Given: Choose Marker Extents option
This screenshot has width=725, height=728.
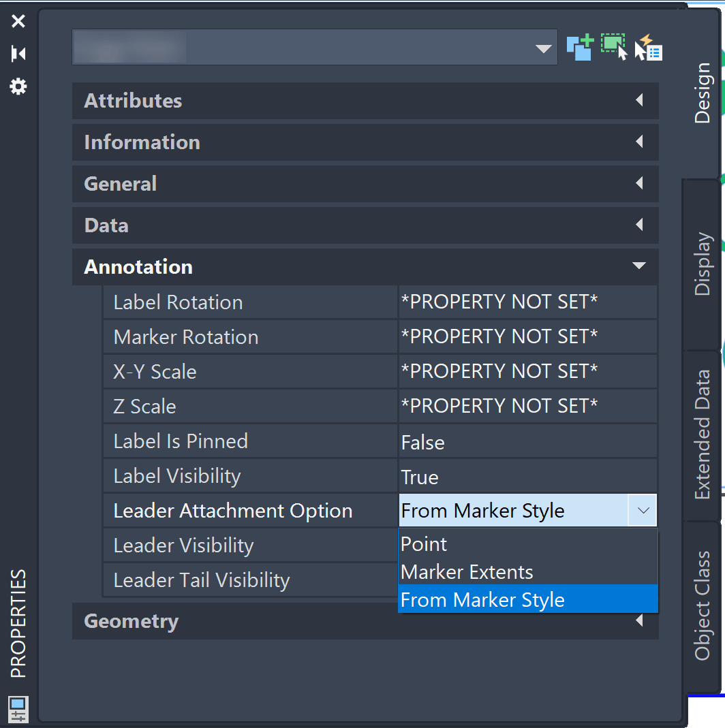Looking at the screenshot, I should pyautogui.click(x=528, y=572).
